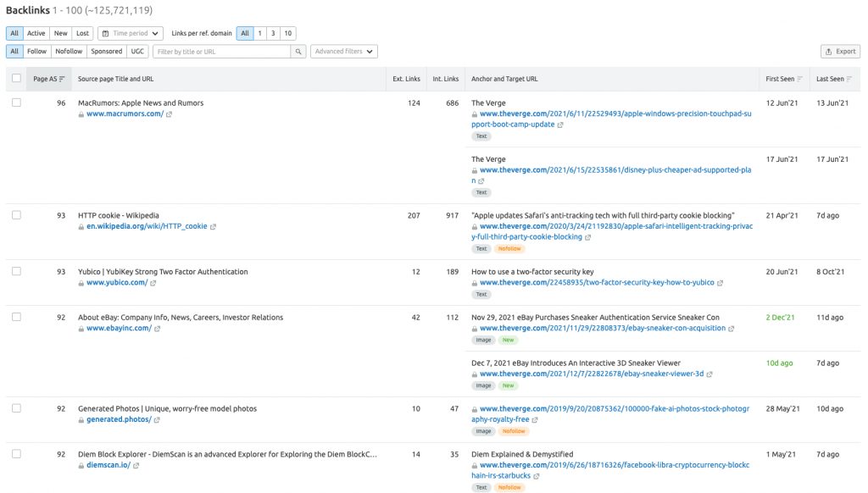Open the ebay-sneaker-con-acquisition target URL
868x493 pixels.
[x=603, y=329]
